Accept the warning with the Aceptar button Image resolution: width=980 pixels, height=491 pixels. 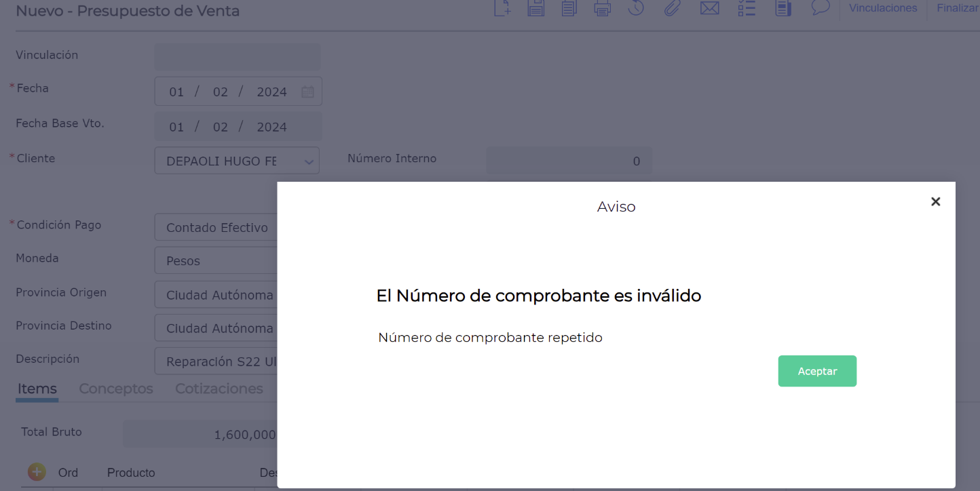(817, 371)
